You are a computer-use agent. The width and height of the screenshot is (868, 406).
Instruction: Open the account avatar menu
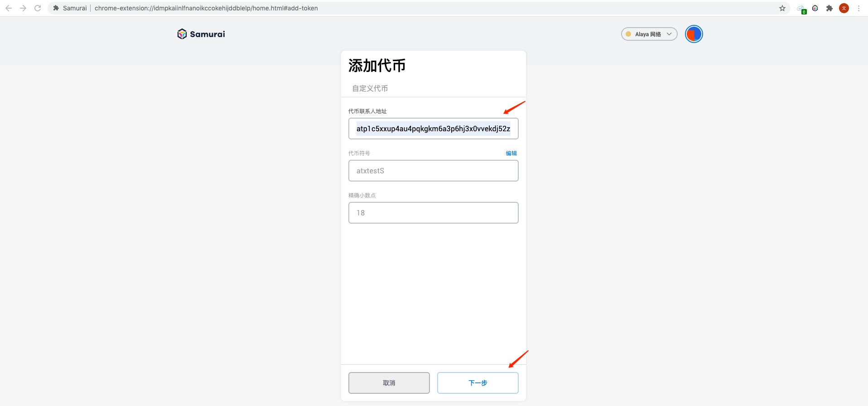[x=694, y=34]
